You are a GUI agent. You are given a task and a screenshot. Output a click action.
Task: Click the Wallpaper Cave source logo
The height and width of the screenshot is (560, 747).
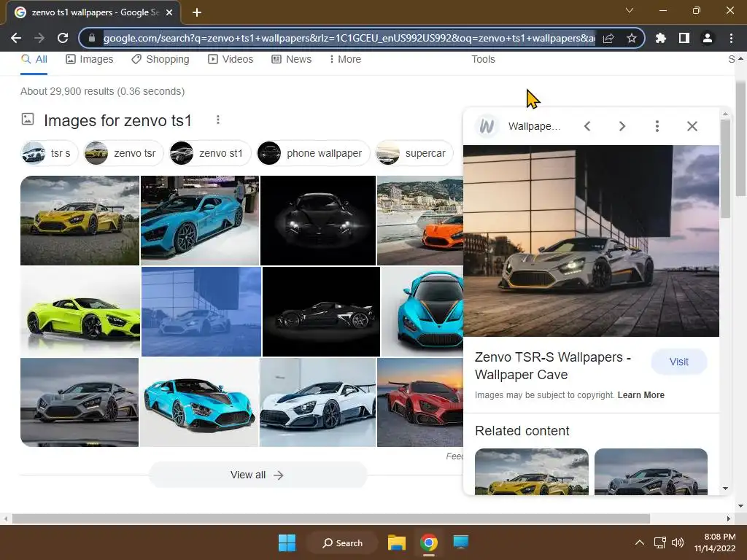[487, 126]
